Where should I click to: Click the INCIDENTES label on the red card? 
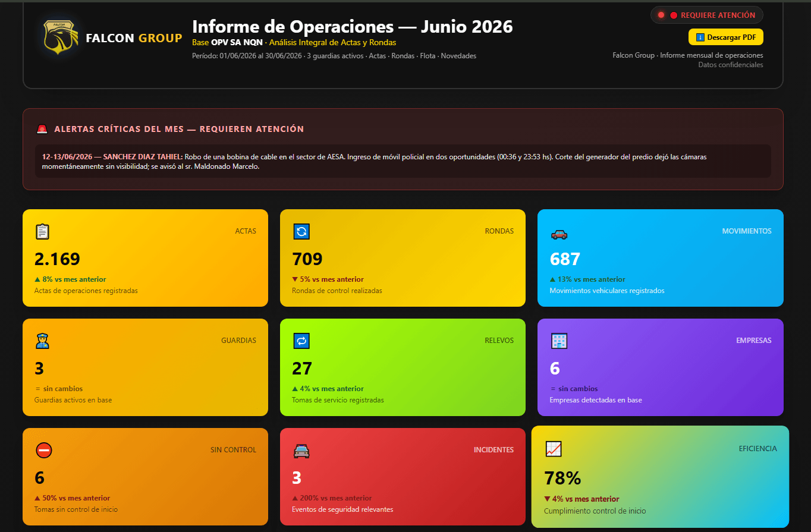click(x=493, y=450)
